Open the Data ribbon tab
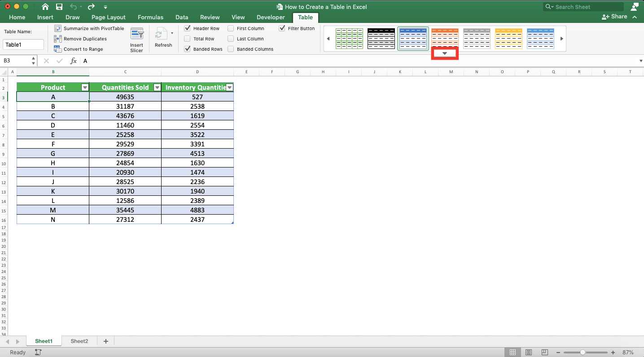Image resolution: width=644 pixels, height=357 pixels. tap(182, 17)
